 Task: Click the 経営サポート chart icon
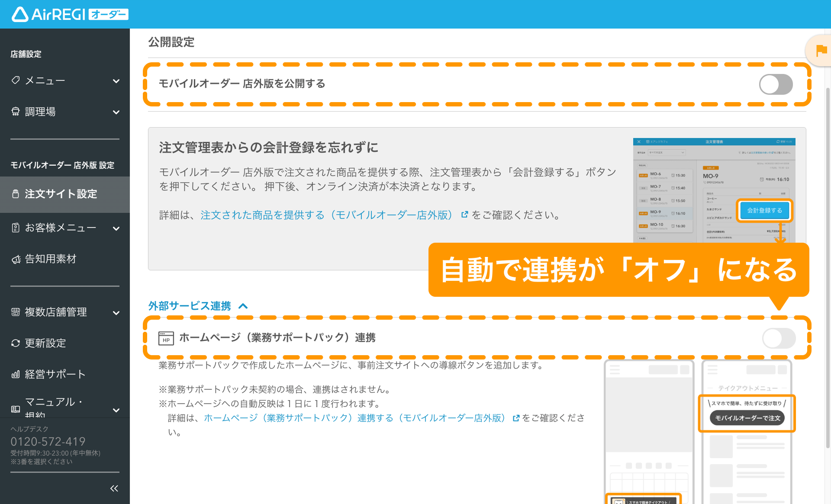[x=16, y=374]
